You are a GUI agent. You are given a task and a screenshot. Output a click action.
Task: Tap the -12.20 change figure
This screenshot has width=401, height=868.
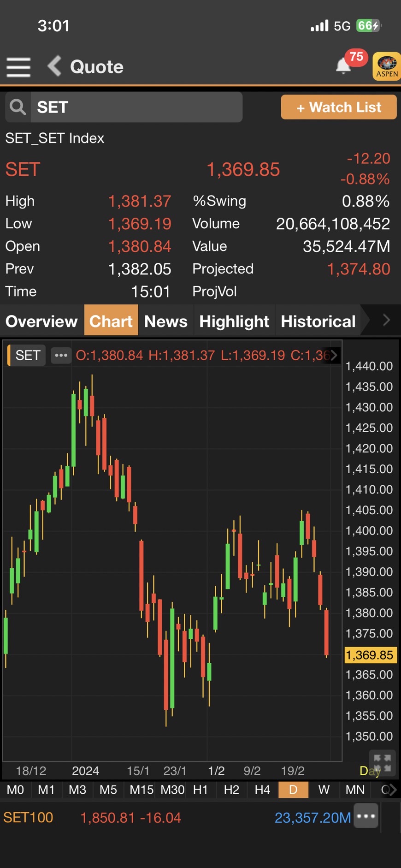pyautogui.click(x=368, y=159)
